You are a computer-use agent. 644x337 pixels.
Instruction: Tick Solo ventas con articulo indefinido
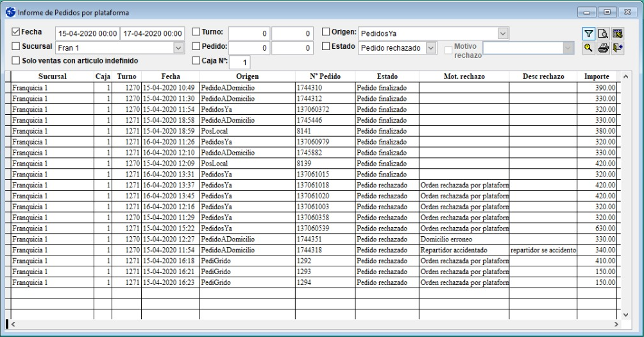tap(16, 61)
